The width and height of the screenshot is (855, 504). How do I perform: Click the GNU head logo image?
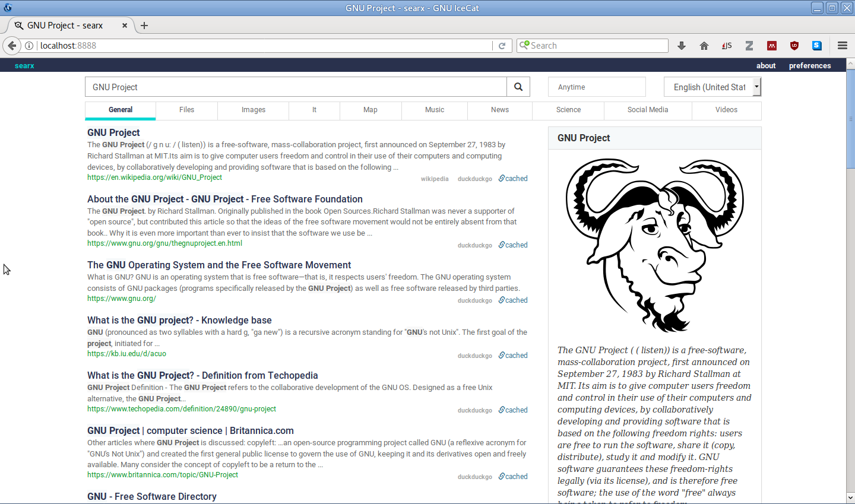(654, 245)
